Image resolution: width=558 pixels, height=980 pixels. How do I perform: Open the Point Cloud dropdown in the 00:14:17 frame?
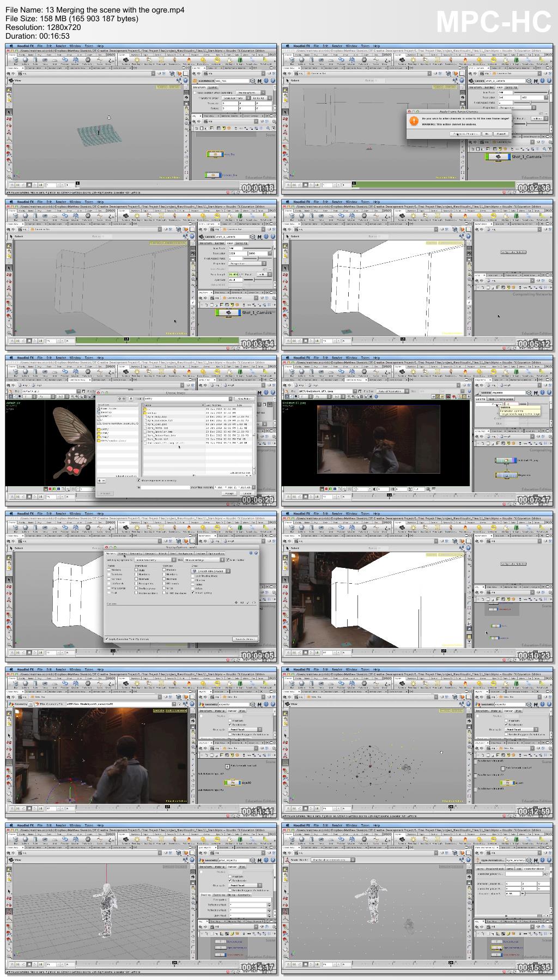pos(245,885)
